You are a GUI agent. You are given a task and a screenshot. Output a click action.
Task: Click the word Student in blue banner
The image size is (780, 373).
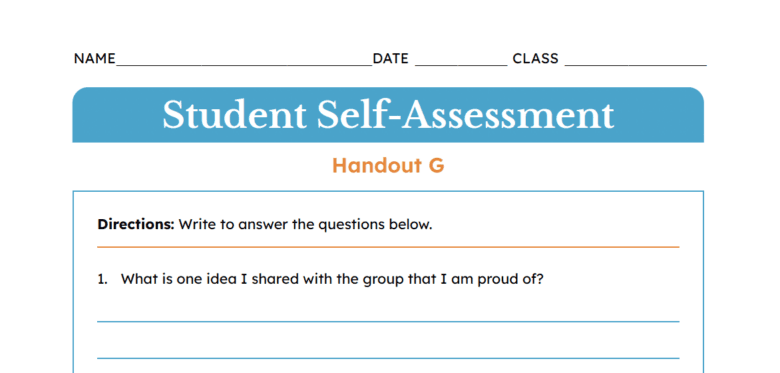(x=234, y=115)
